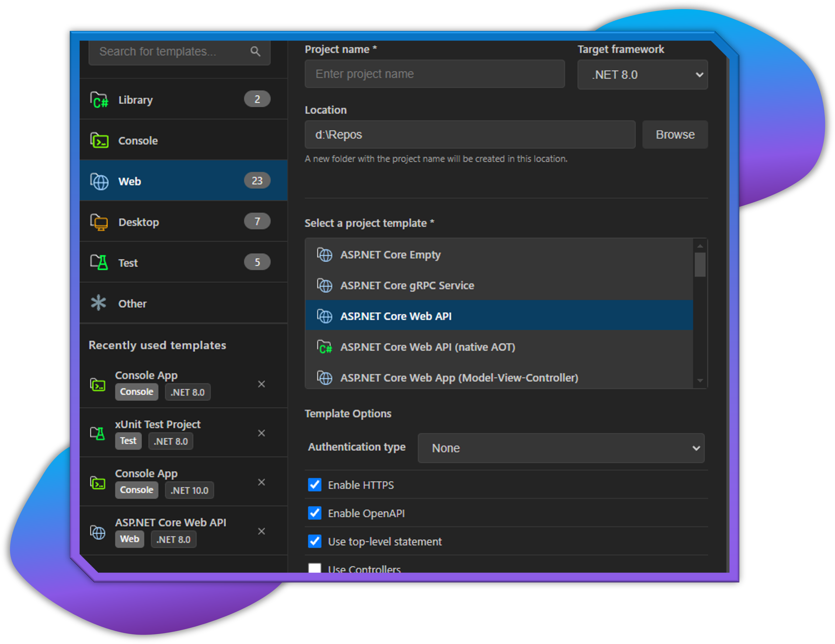This screenshot has width=835, height=644.
Task: Click the Test category flask icon
Action: 99,263
